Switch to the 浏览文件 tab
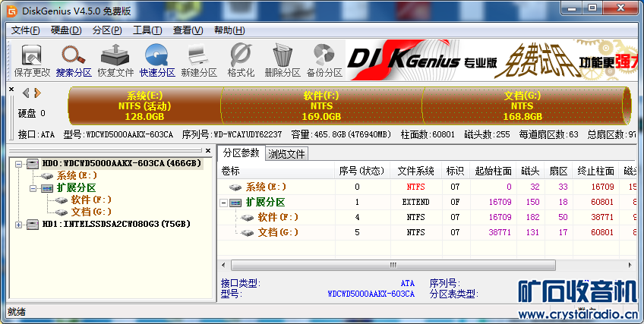The width and height of the screenshot is (644, 324). (286, 154)
